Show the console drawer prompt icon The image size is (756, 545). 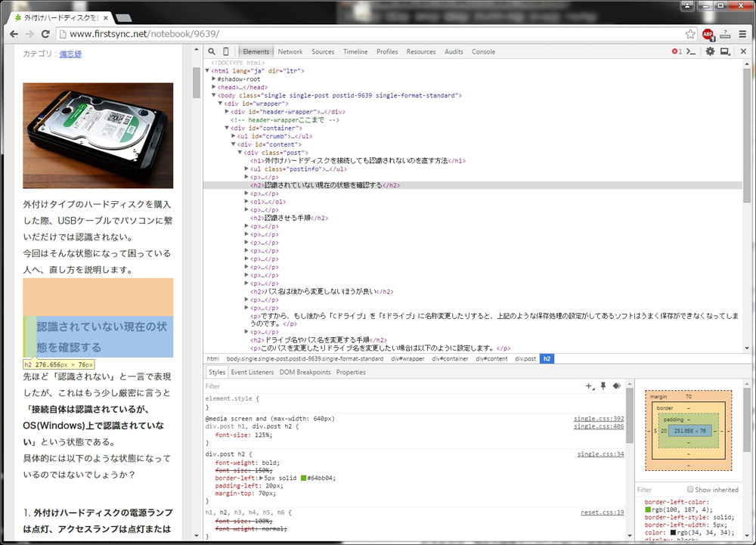[691, 51]
